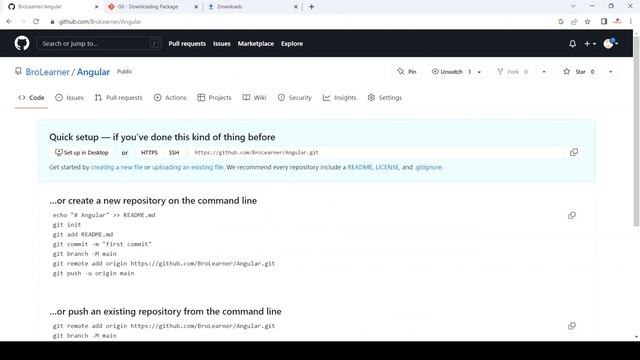Bookmark this page with star icon
Viewport: 640px width, 360px height.
pyautogui.click(x=587, y=22)
